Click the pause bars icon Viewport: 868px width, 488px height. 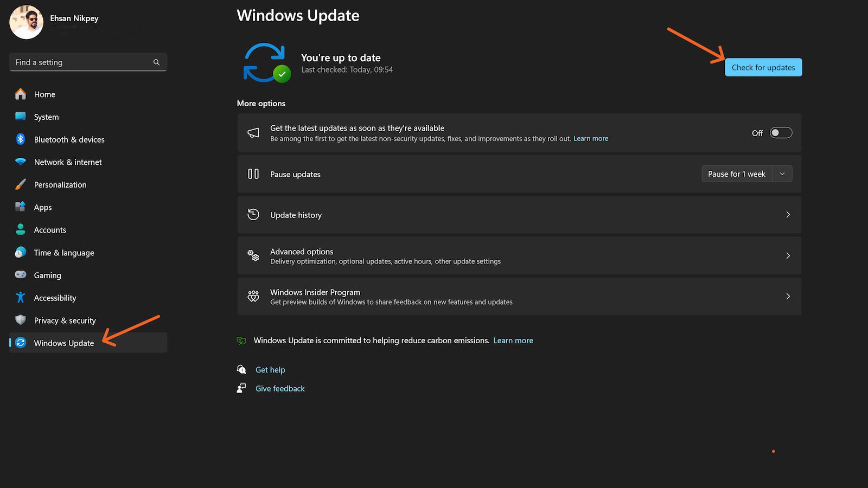[x=253, y=174]
